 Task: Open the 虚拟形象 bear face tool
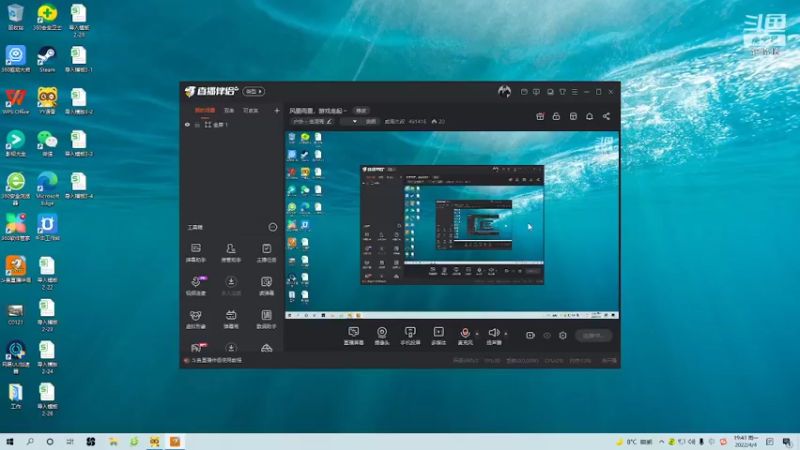196,319
